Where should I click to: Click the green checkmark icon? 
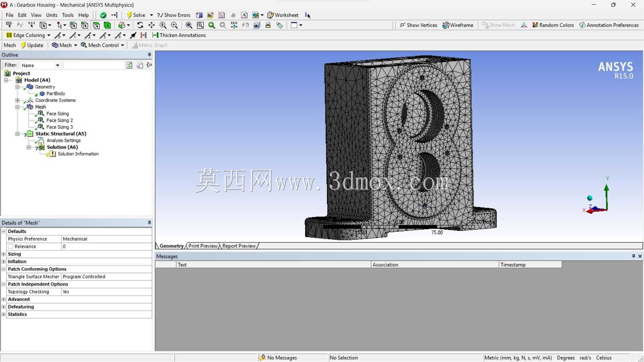[103, 15]
